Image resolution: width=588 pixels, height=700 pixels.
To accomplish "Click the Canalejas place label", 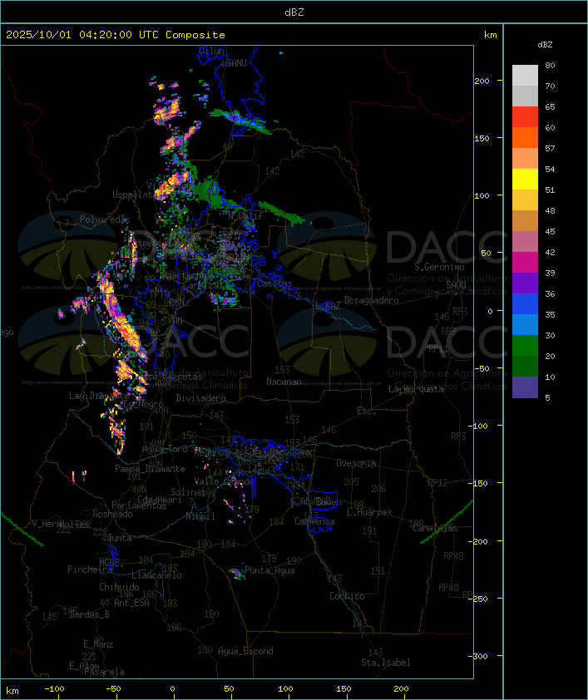I will coord(435,528).
